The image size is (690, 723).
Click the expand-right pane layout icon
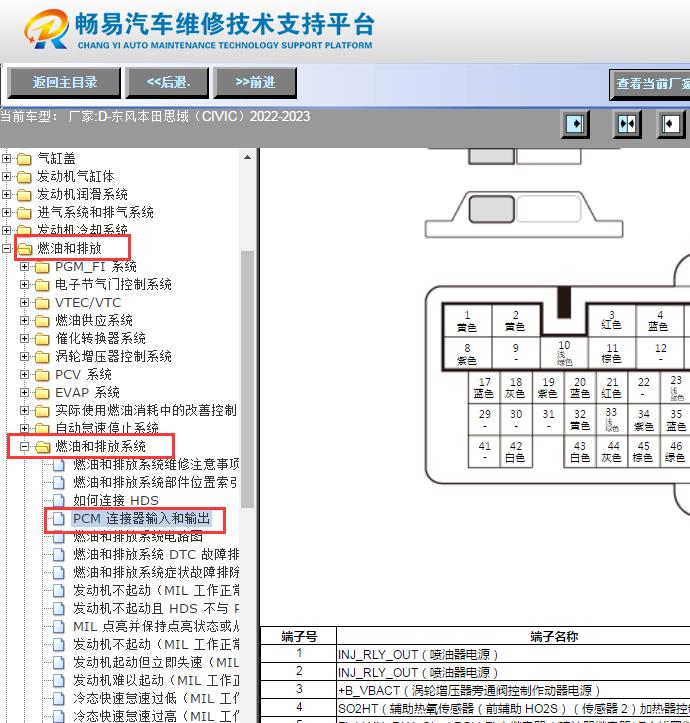click(x=575, y=124)
